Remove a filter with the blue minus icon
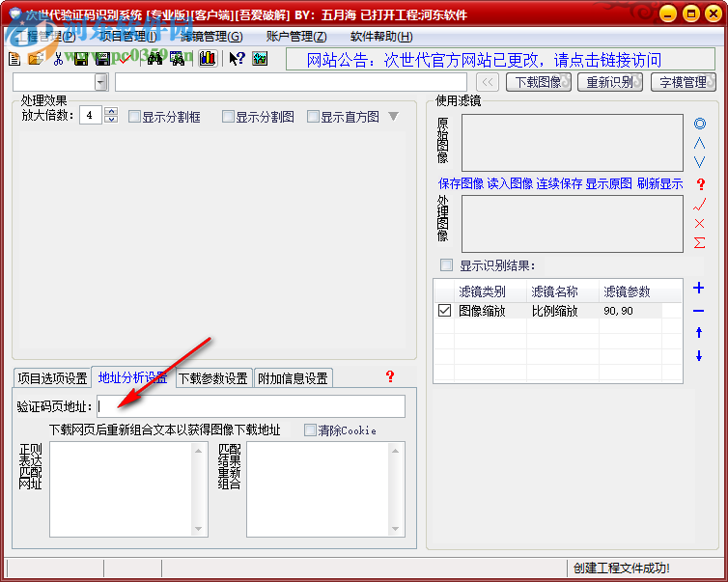The height and width of the screenshot is (582, 728). (x=699, y=311)
